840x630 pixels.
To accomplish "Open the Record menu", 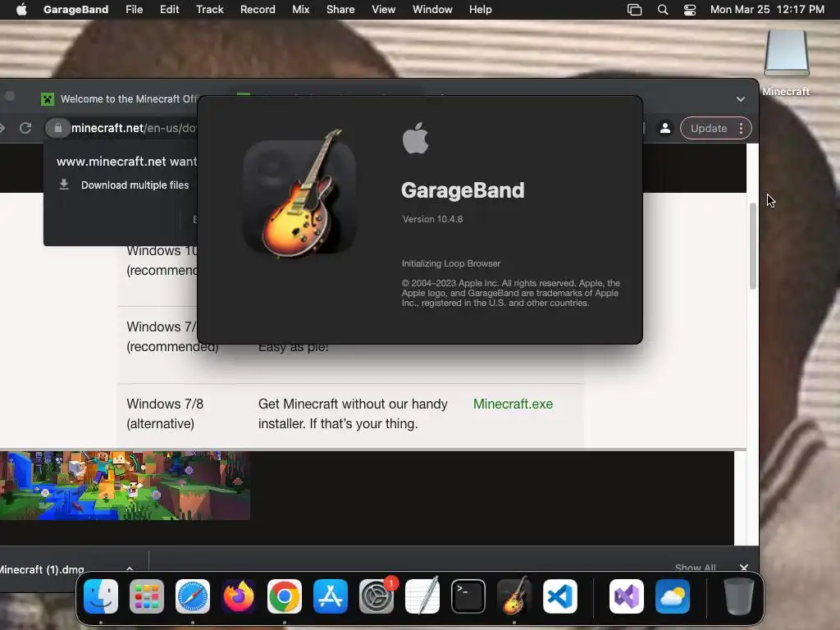I will pos(258,9).
